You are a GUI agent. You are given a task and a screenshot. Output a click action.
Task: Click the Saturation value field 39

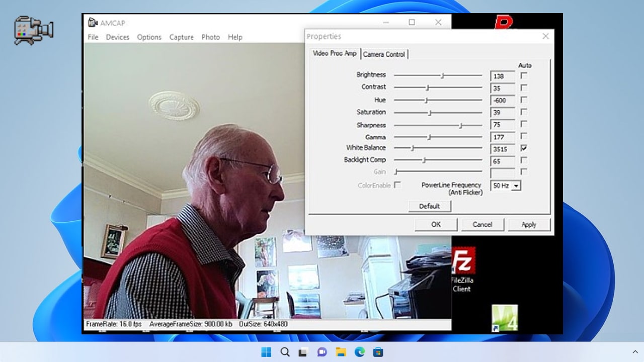pyautogui.click(x=503, y=113)
